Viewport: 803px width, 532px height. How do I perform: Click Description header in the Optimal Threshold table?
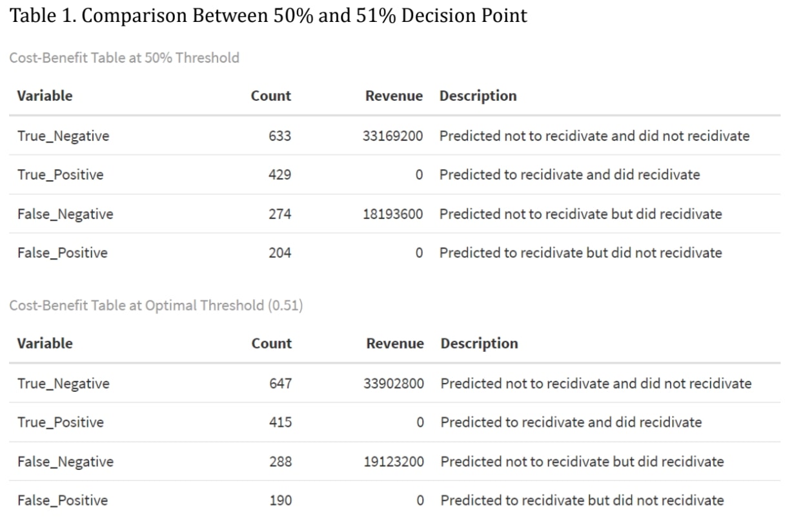point(479,343)
